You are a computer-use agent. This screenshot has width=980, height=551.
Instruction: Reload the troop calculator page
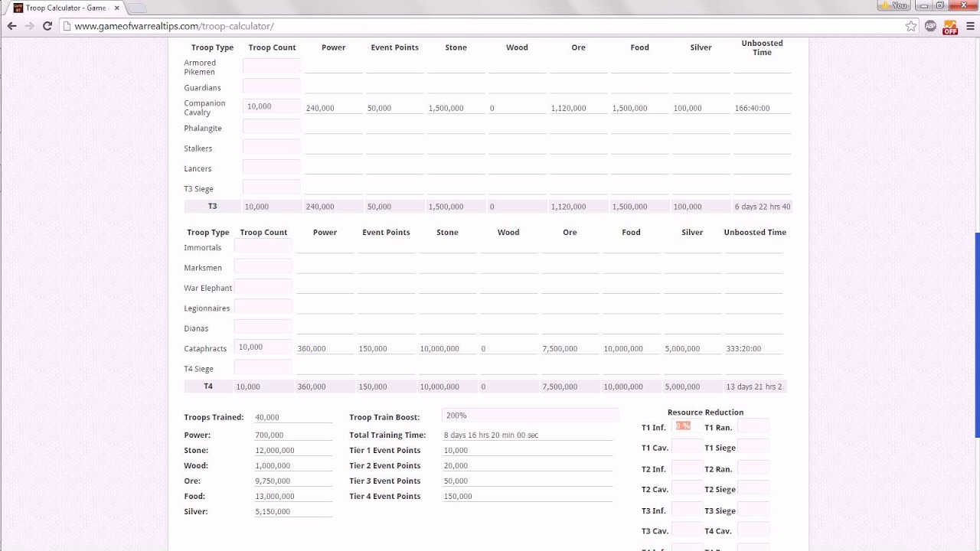(x=47, y=26)
